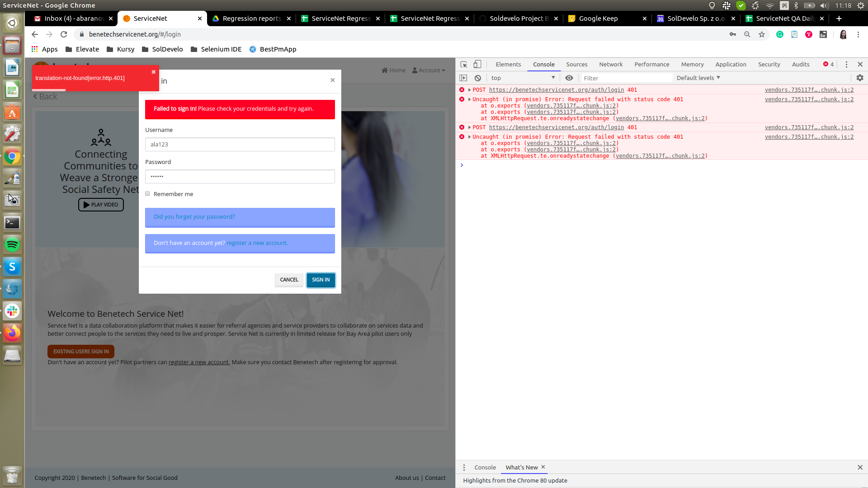Viewport: 868px width, 488px height.
Task: Select the Regression reports browser tab
Action: pyautogui.click(x=252, y=19)
